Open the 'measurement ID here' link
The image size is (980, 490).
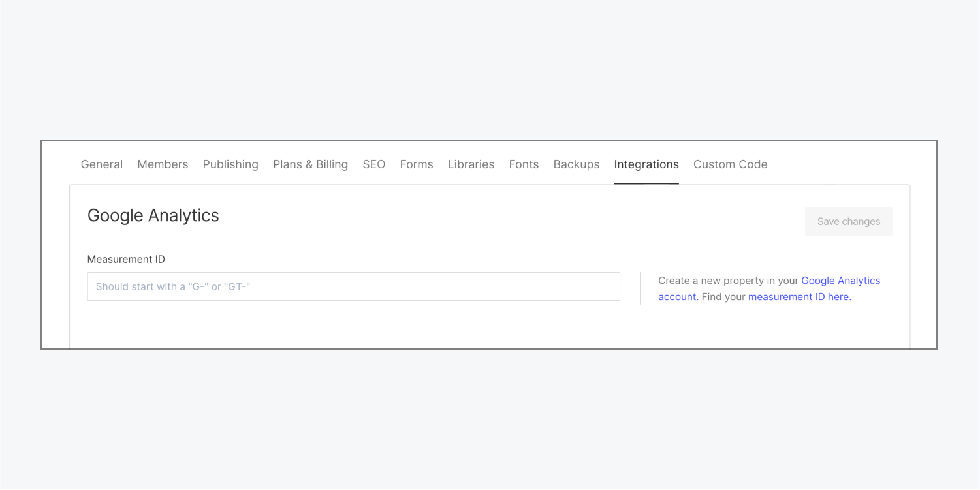799,297
